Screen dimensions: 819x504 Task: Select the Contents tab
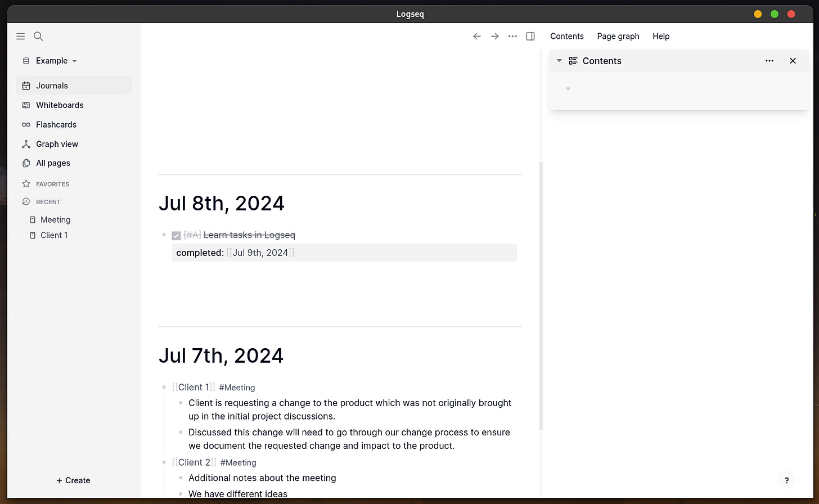coord(566,36)
